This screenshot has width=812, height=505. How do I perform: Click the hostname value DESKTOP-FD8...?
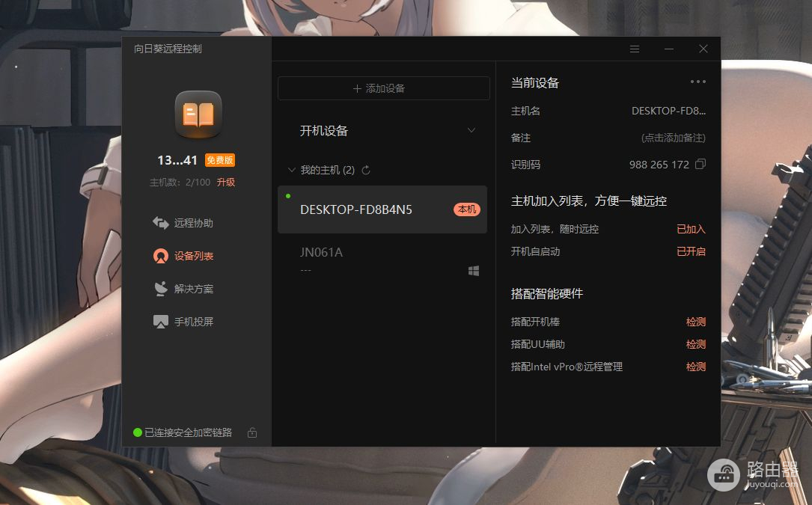click(668, 111)
